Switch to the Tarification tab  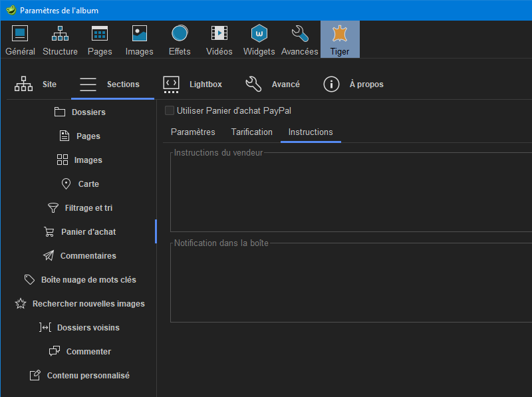coord(251,132)
